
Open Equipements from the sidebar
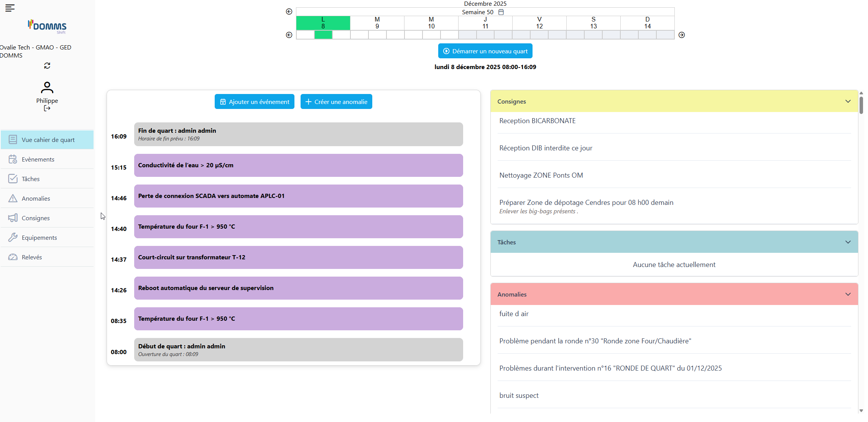click(x=39, y=237)
